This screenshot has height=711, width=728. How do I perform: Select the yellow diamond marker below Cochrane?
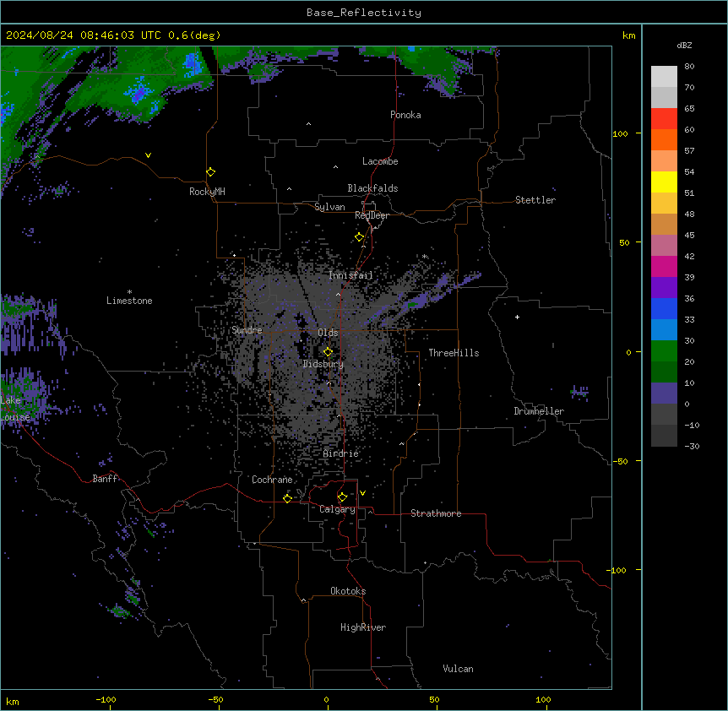point(287,498)
